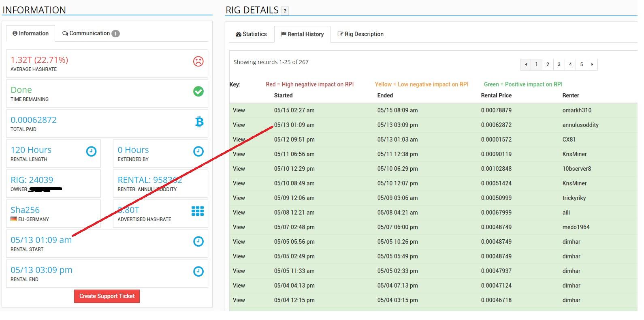644x320 pixels.
Task: Go to page 1 of rental history
Action: point(537,64)
